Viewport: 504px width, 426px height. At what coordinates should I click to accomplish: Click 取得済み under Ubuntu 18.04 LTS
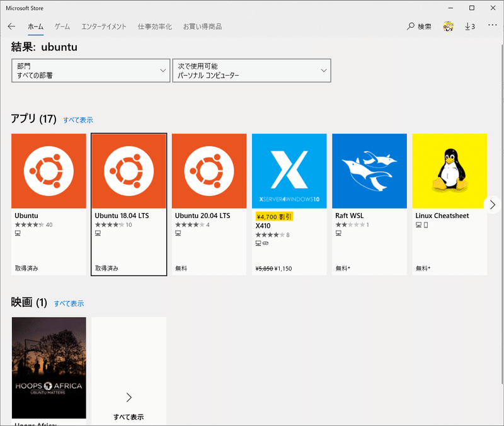[106, 268]
